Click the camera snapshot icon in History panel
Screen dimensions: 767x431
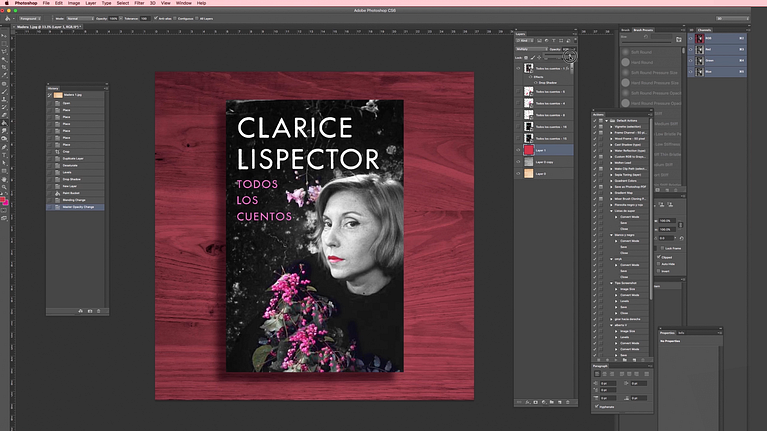tap(88, 311)
